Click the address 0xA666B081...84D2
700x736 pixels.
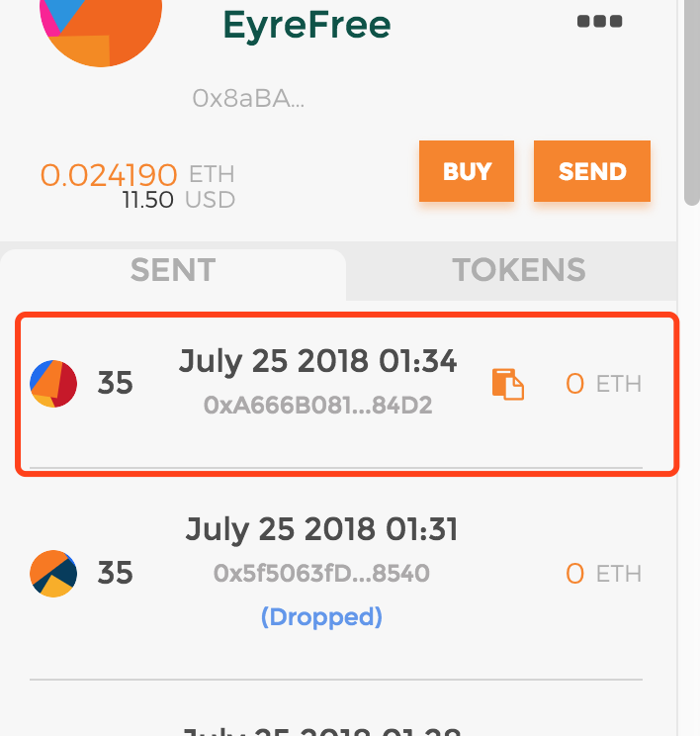pyautogui.click(x=317, y=405)
